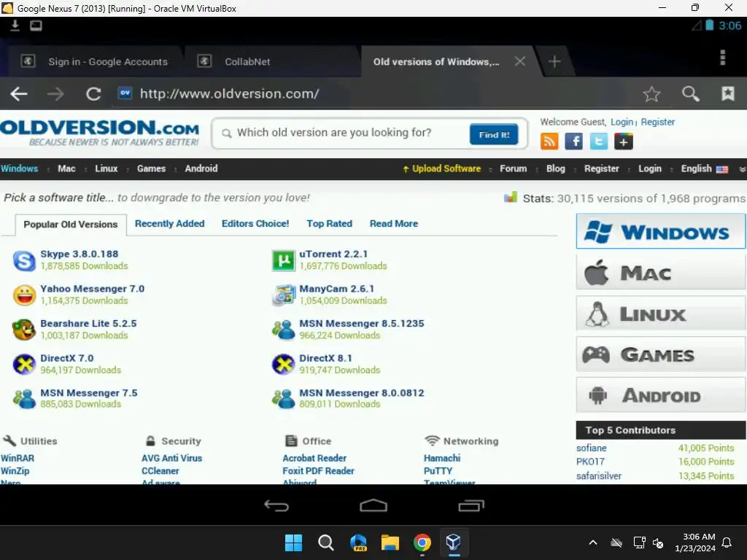This screenshot has height=560, width=747.
Task: Click the large Mac platform button
Action: [660, 273]
